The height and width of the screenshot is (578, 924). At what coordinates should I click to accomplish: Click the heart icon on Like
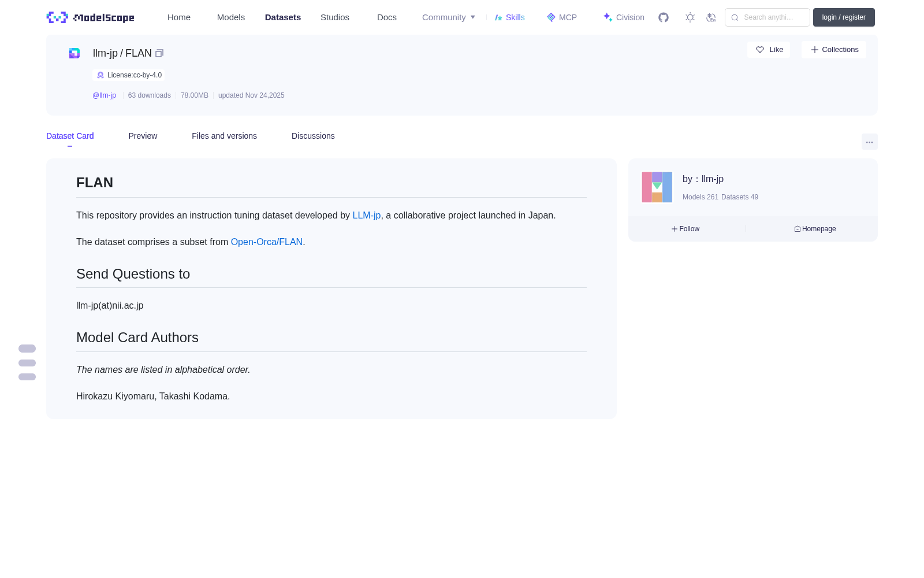[x=760, y=50]
